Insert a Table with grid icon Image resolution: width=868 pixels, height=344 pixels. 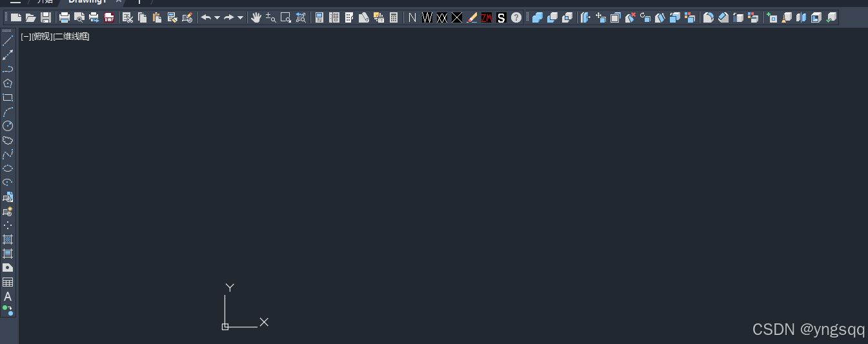tap(8, 282)
